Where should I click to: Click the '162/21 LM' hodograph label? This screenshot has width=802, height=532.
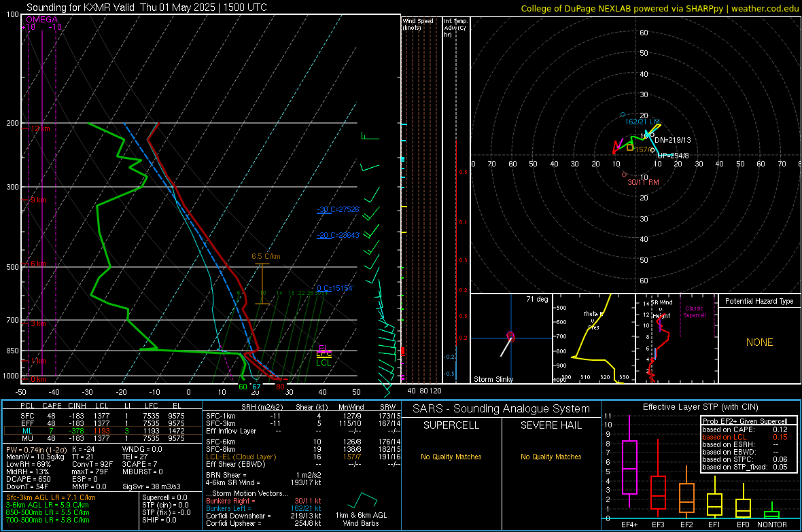click(x=642, y=122)
